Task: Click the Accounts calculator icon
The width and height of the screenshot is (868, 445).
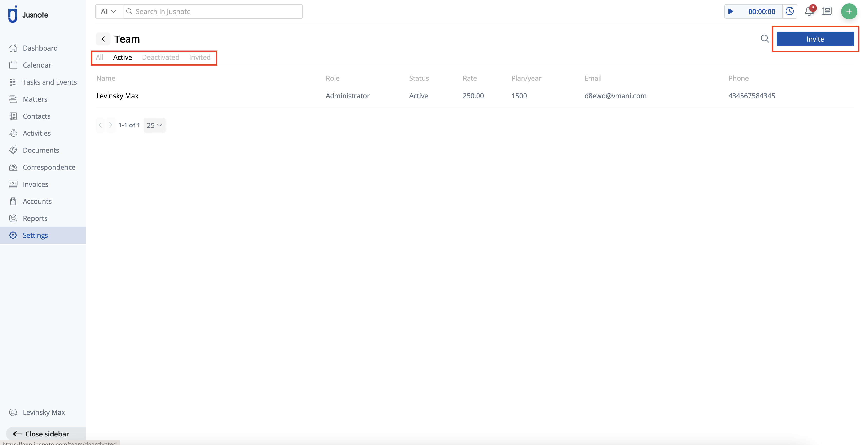Action: (13, 201)
